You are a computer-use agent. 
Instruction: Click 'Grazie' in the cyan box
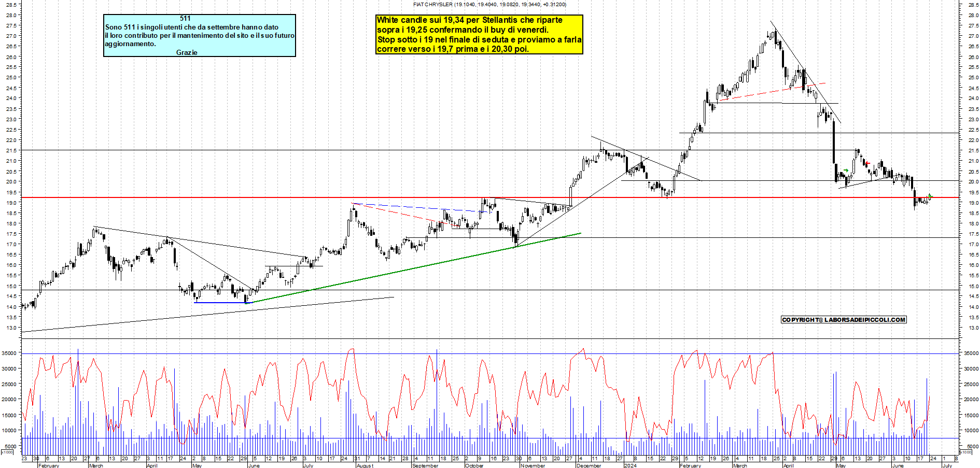(187, 52)
